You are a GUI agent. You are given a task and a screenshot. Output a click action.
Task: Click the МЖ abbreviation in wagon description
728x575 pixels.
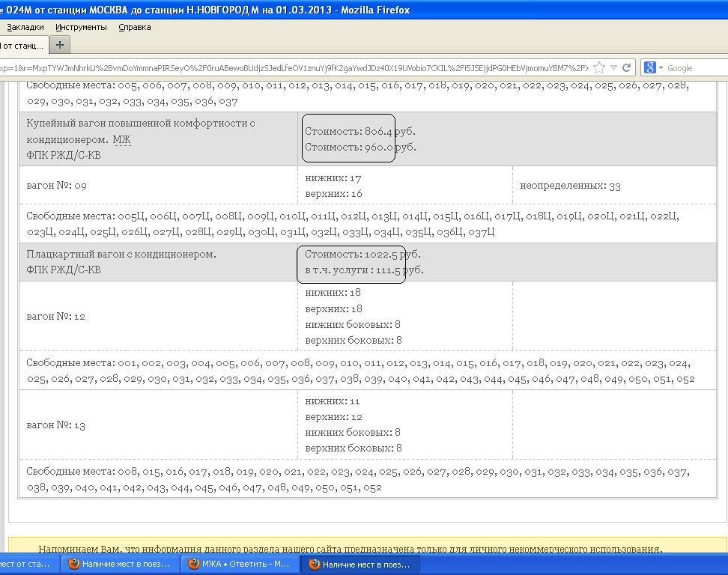[121, 139]
